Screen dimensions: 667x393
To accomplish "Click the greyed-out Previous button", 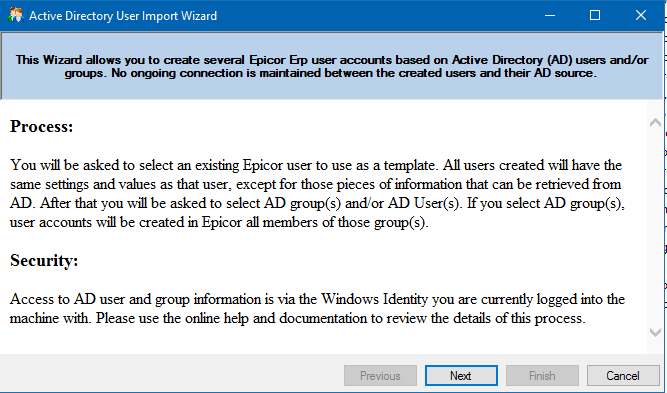I will click(380, 376).
